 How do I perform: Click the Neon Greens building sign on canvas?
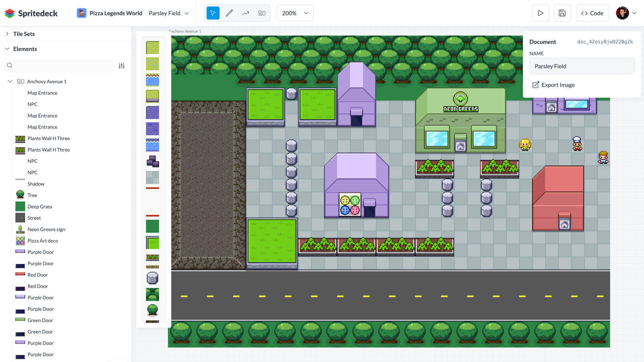(461, 103)
